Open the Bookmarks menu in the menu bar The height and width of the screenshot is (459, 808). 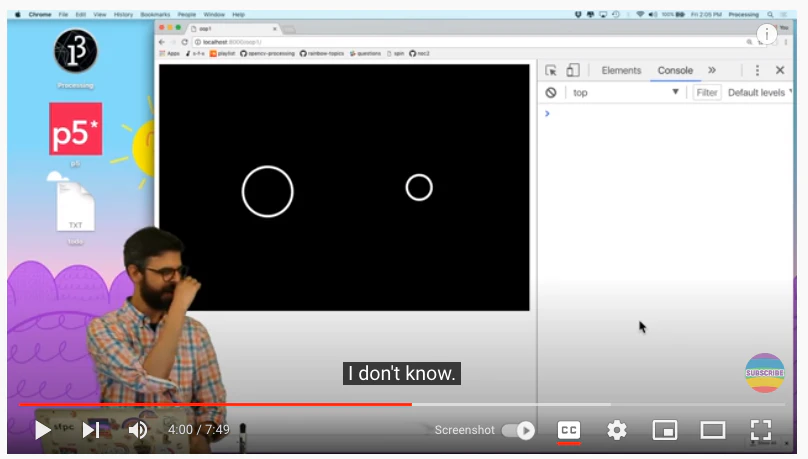point(155,14)
